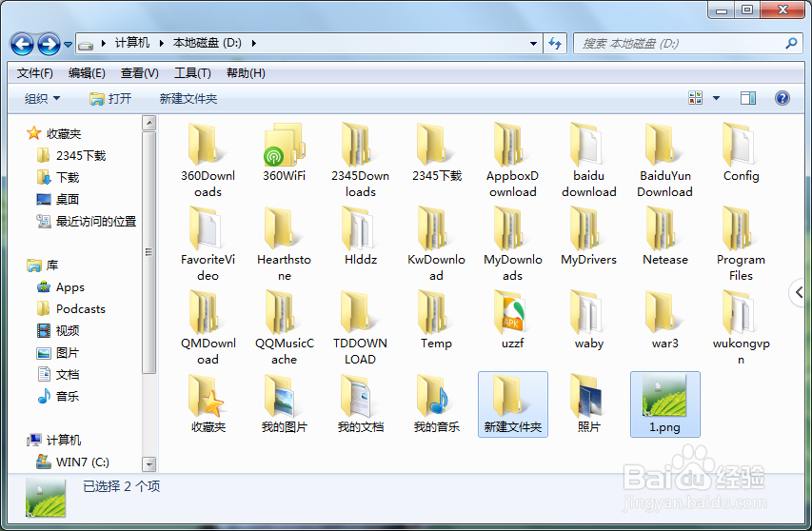
Task: Click 新建文件夹 toolbar button
Action: (188, 98)
